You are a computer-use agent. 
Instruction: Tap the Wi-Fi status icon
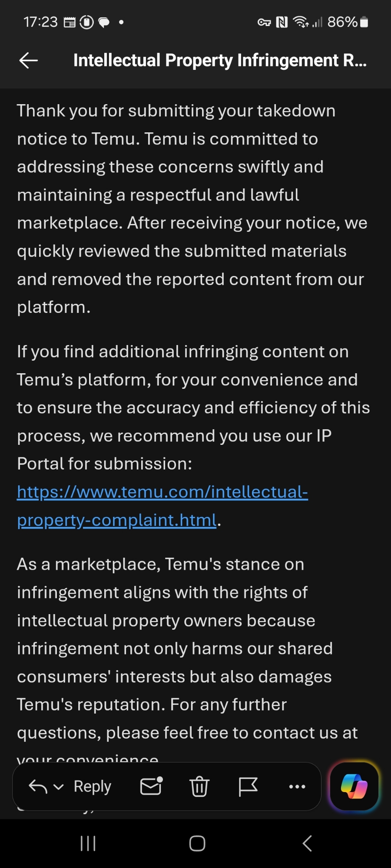301,22
